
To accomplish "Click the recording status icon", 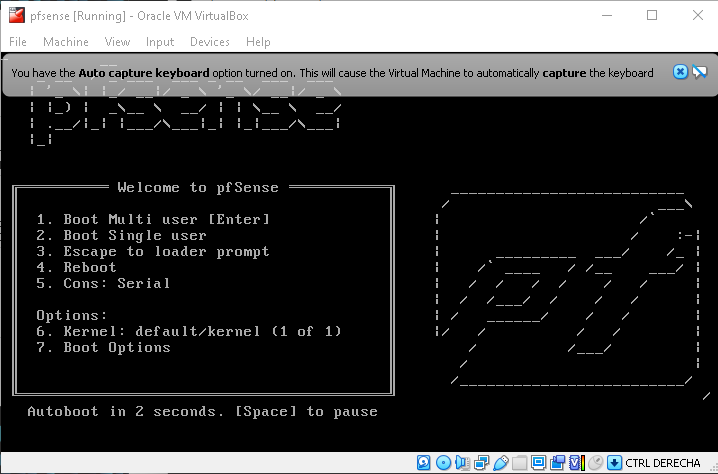I will pyautogui.click(x=559, y=463).
